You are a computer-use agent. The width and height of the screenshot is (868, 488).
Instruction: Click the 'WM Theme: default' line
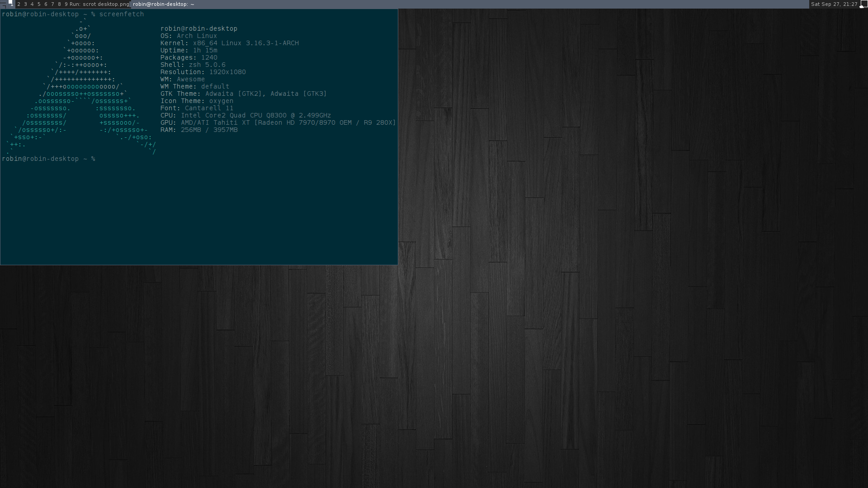pos(195,87)
